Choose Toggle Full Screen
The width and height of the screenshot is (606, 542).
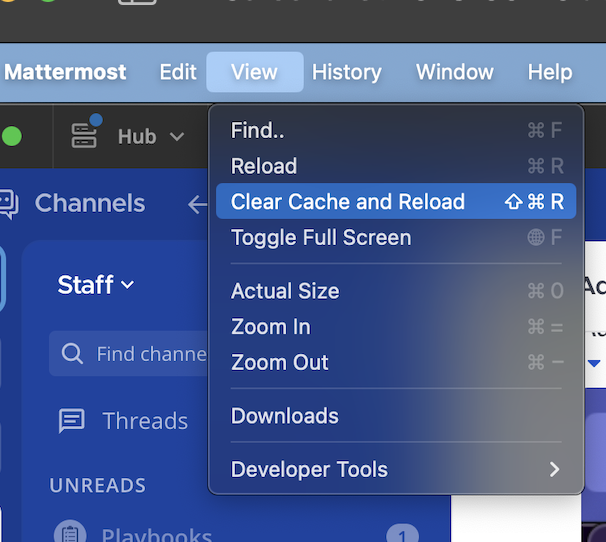396,237
